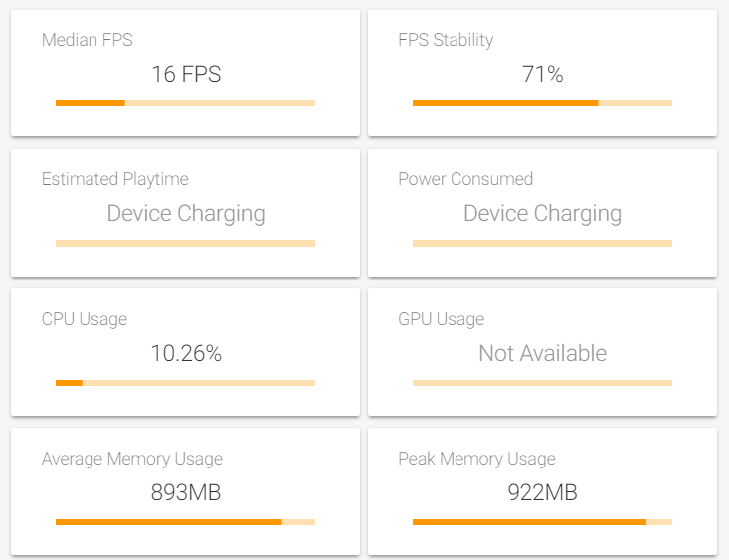The image size is (729, 560).
Task: Click the GPU Usage progress bar
Action: click(x=542, y=383)
